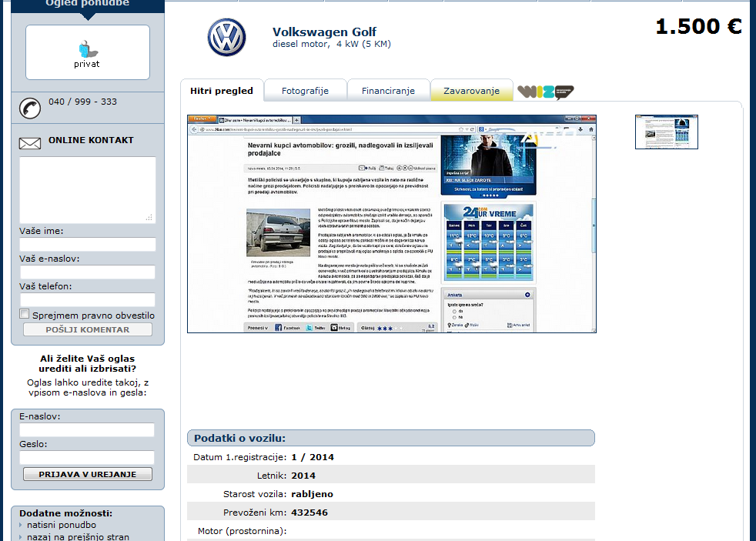Open the large main listing photo
The width and height of the screenshot is (756, 541).
392,223
